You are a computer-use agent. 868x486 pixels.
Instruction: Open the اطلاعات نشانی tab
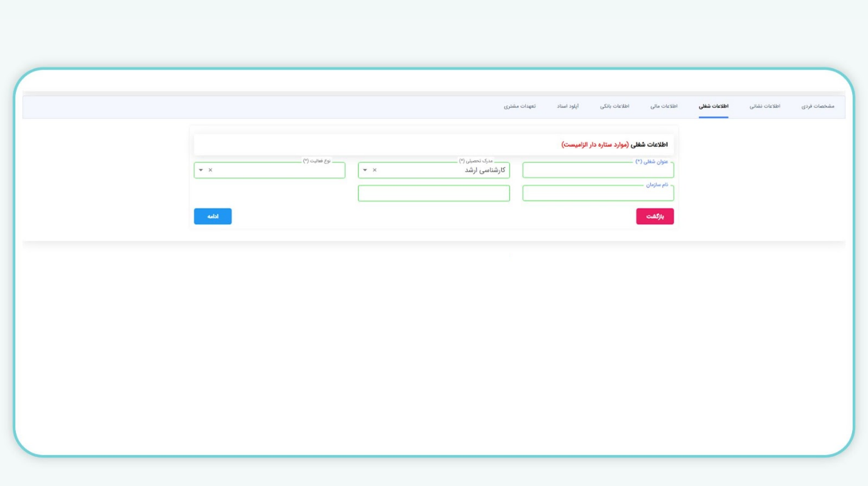coord(764,106)
